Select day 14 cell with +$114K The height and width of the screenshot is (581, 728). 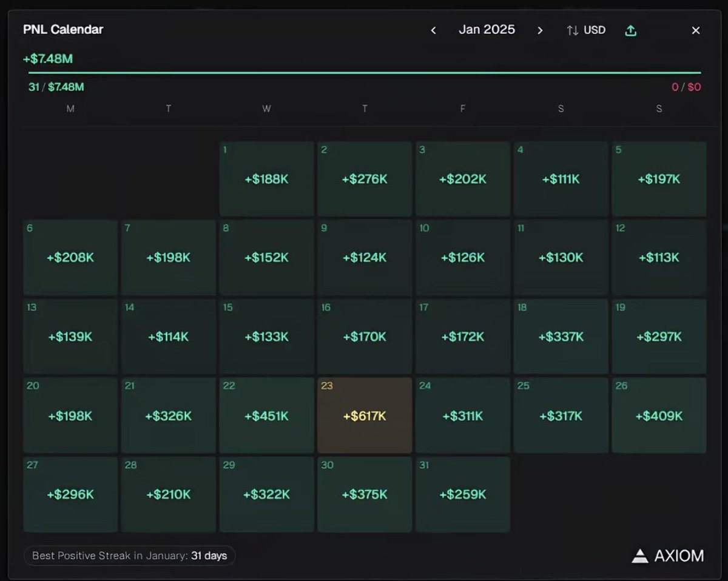[x=169, y=337]
